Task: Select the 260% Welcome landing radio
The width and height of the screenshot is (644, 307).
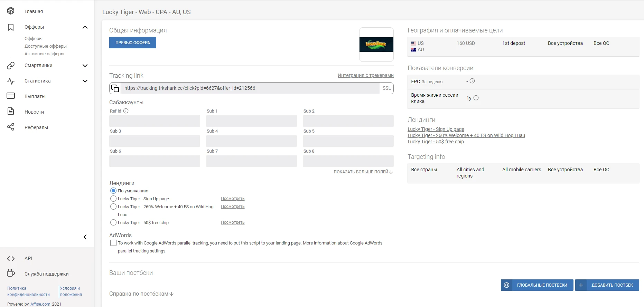Action: tap(113, 207)
